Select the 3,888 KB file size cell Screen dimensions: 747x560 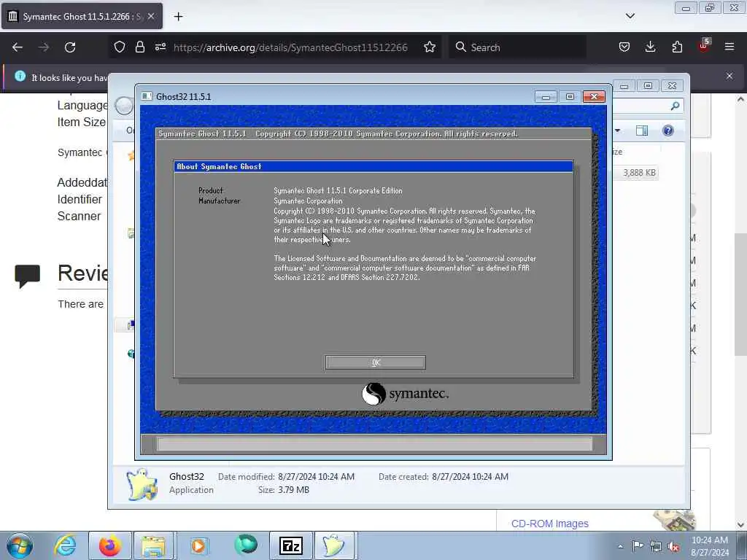(639, 172)
